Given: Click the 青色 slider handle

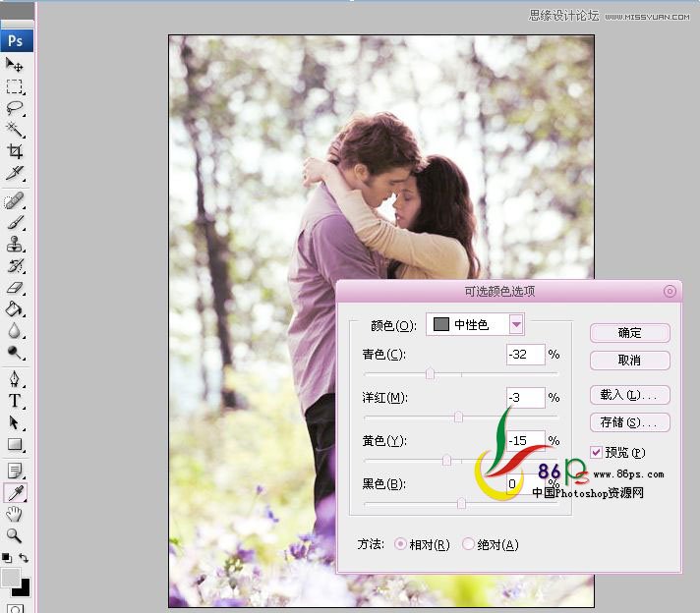Looking at the screenshot, I should 430,373.
